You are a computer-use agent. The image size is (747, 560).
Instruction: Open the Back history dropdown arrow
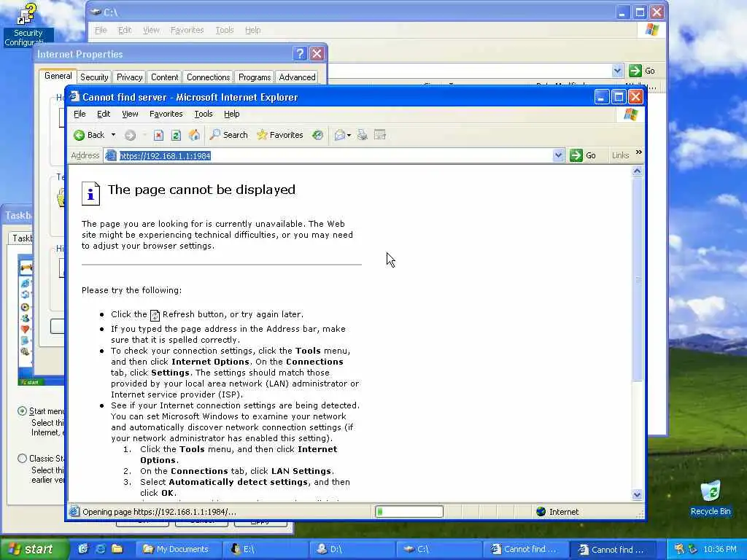point(113,135)
